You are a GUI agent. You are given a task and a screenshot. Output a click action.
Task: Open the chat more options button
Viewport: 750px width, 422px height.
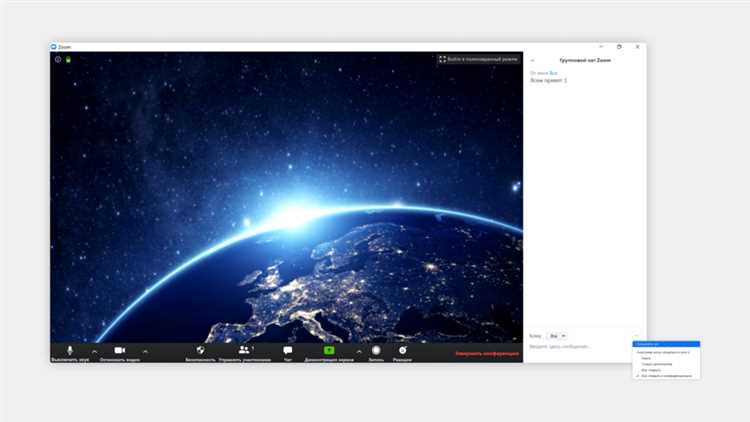pyautogui.click(x=637, y=336)
